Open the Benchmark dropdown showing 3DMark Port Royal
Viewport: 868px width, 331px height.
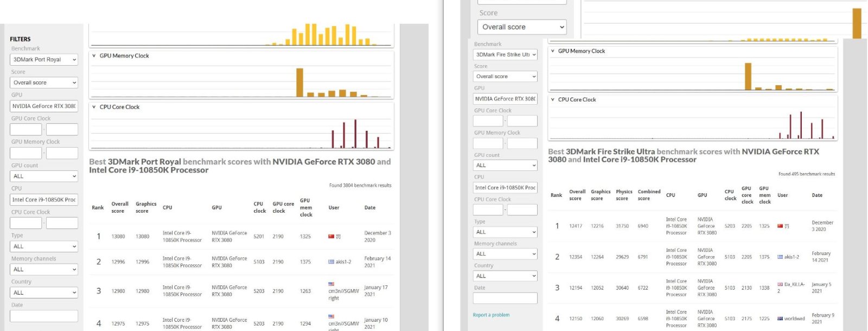pos(44,60)
